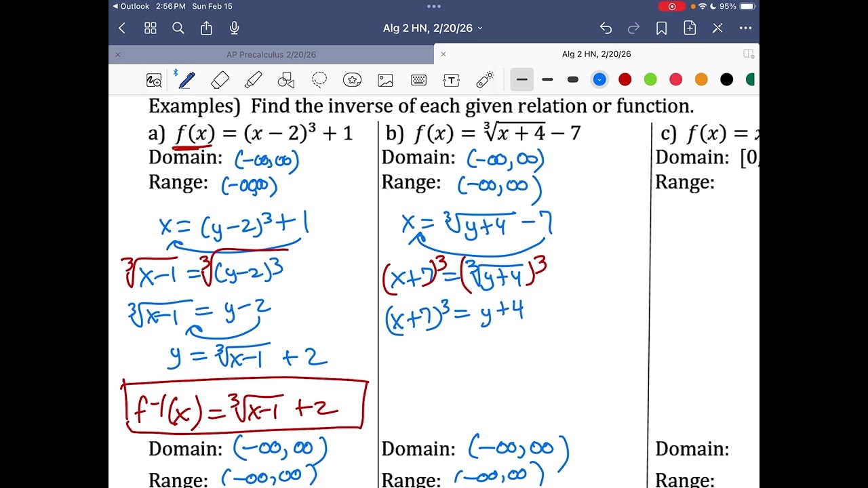Select the Text box tool
This screenshot has height=488, width=868.
point(451,80)
